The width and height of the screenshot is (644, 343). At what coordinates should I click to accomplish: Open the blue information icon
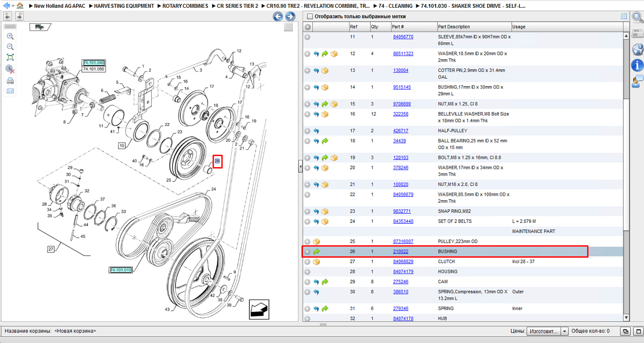[637, 65]
